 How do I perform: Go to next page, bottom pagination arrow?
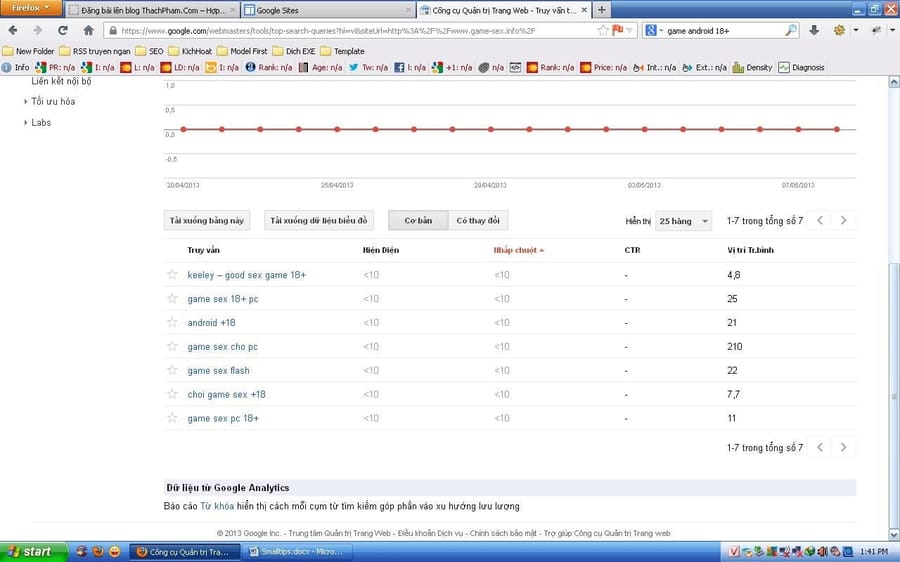pyautogui.click(x=843, y=447)
